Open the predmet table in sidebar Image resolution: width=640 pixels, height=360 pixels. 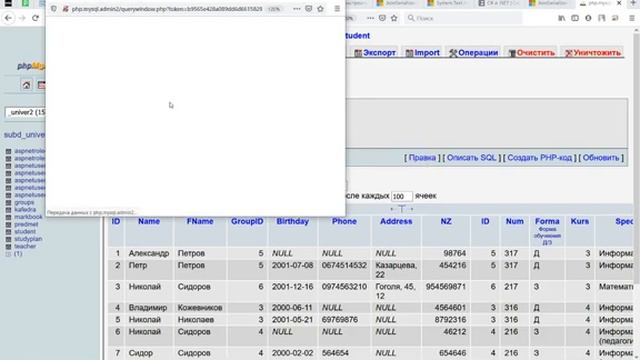tap(27, 224)
